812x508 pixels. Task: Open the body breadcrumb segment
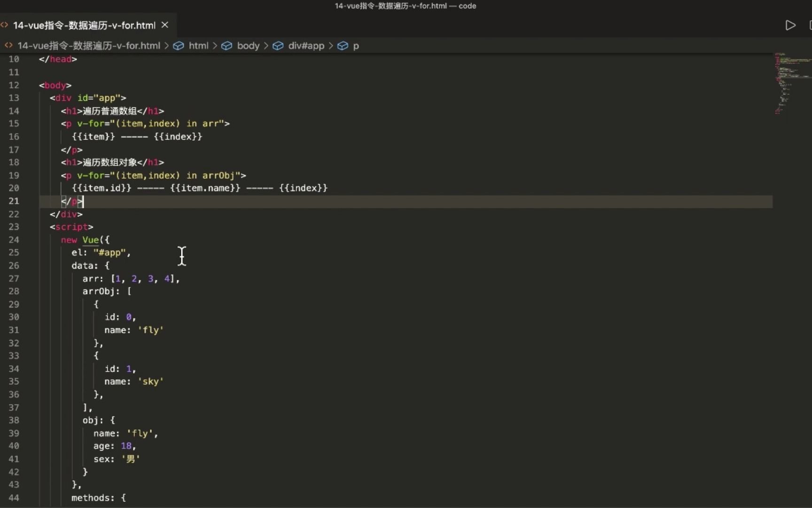click(x=248, y=46)
